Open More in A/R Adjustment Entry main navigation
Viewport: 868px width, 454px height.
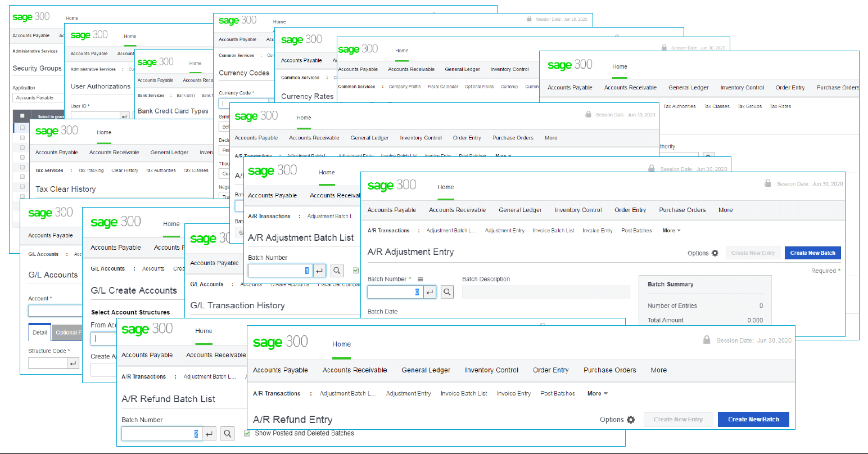pos(725,210)
